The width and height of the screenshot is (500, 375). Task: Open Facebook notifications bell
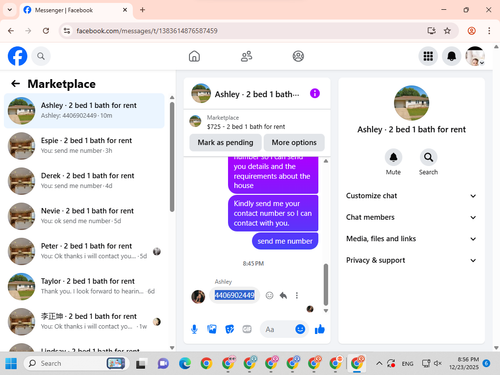pos(451,56)
